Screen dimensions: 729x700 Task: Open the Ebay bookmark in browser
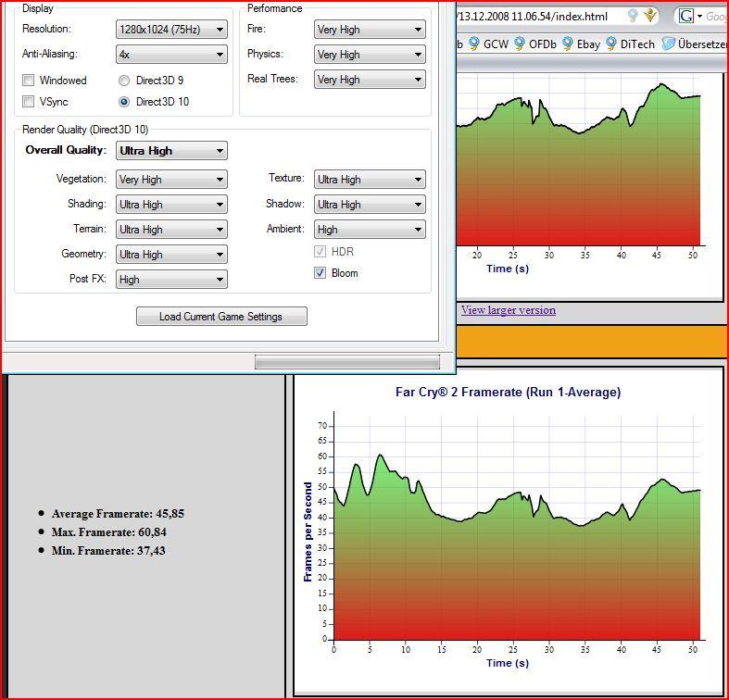click(x=582, y=44)
